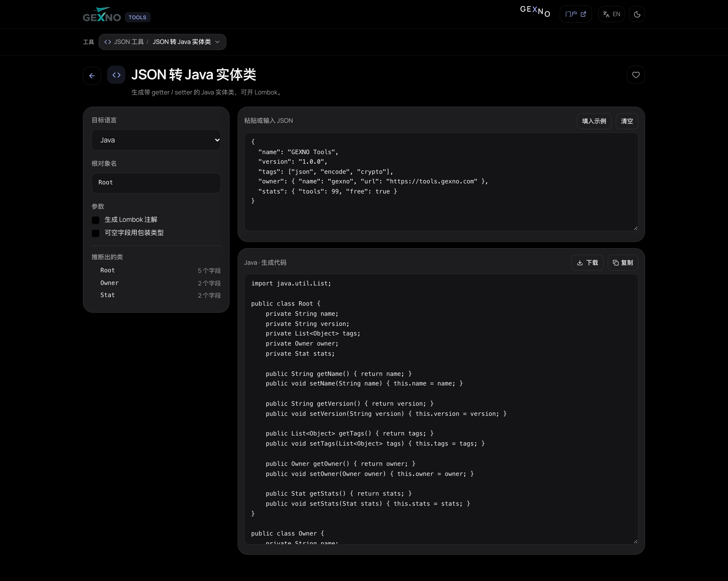Click the "5 个字段" count beside Root
This screenshot has height=581, width=728.
(209, 271)
